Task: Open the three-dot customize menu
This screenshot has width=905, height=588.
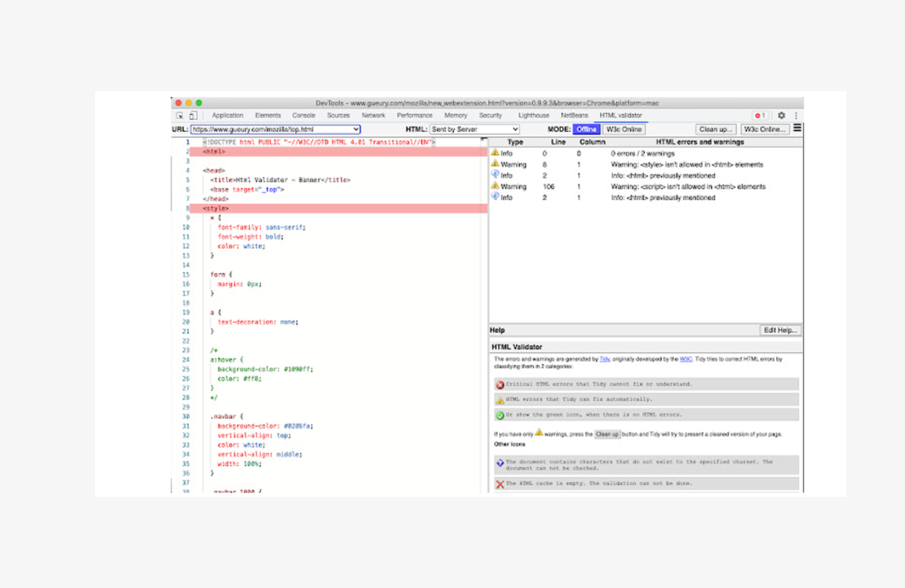Action: (796, 115)
